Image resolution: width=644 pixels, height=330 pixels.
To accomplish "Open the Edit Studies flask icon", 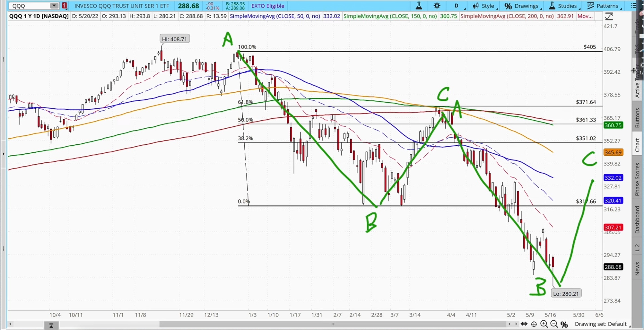I will click(x=419, y=6).
